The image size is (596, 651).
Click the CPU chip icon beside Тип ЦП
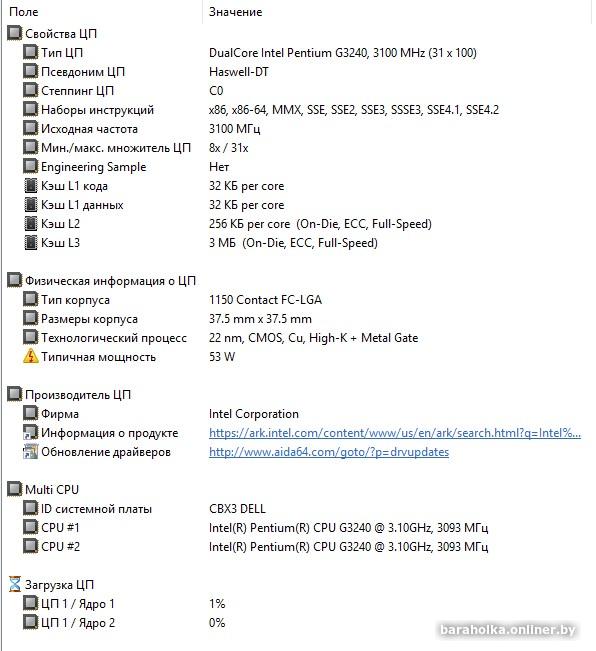[x=30, y=52]
